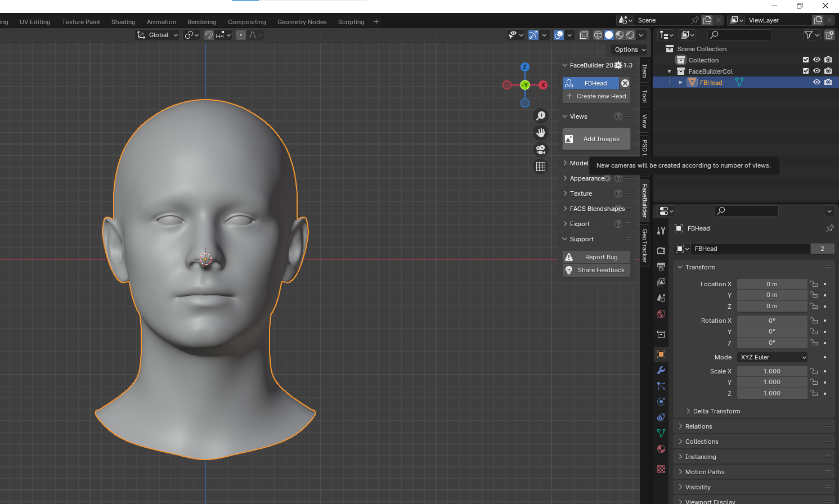Viewport: 839px width, 504px height.
Task: Open the Item sidebar tab
Action: pyautogui.click(x=645, y=71)
